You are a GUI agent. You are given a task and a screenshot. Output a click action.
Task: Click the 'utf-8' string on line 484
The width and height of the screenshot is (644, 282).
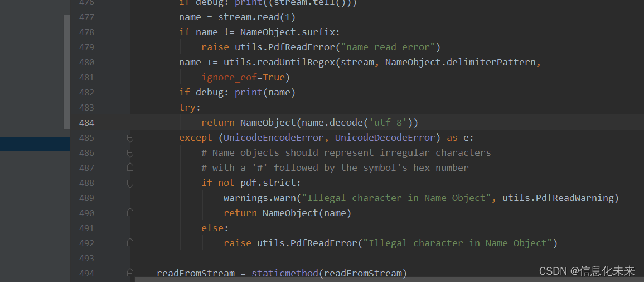(x=389, y=122)
